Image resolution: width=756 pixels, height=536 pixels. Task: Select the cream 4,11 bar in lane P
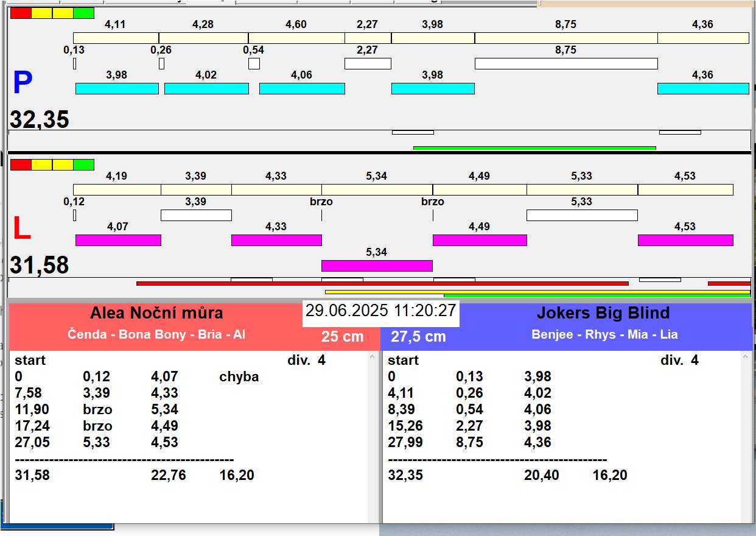[x=116, y=38]
